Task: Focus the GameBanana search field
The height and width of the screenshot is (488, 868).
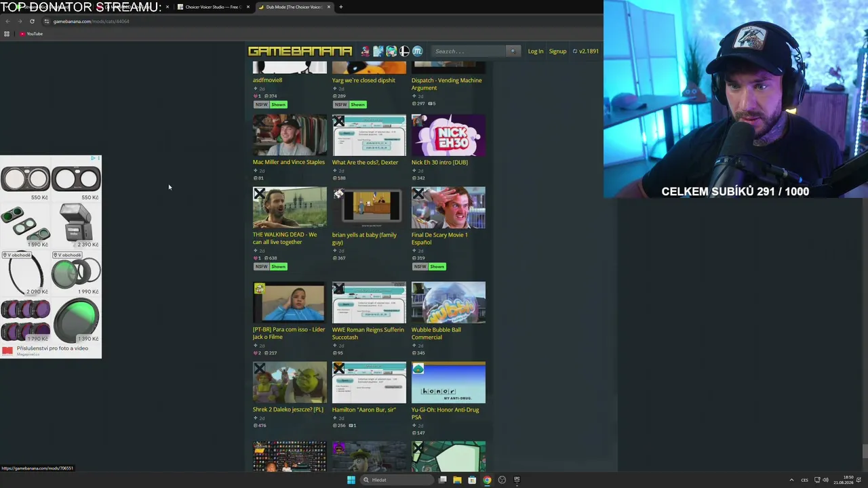Action: click(469, 52)
